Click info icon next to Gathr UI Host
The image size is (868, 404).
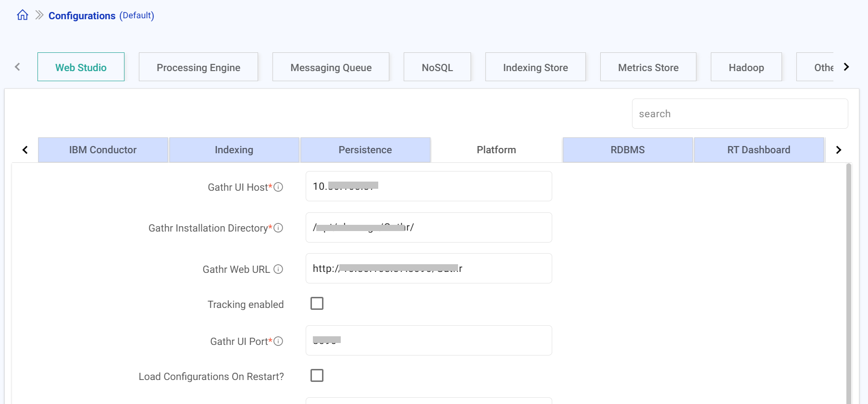click(x=278, y=187)
